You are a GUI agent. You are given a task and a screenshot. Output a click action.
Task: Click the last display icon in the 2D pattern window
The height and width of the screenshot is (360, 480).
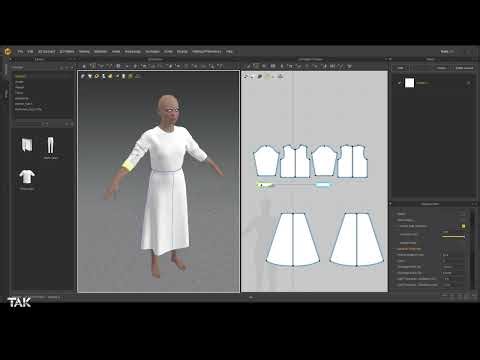click(281, 76)
